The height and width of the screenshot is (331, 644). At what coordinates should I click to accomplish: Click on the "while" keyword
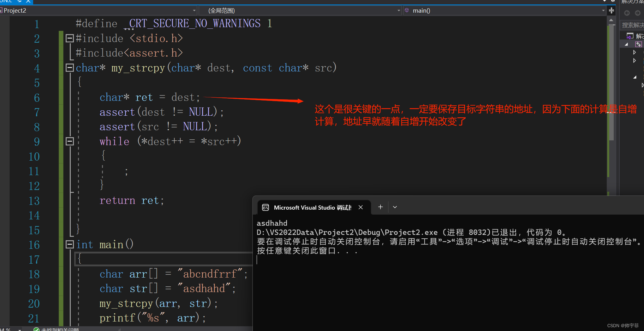tap(114, 141)
